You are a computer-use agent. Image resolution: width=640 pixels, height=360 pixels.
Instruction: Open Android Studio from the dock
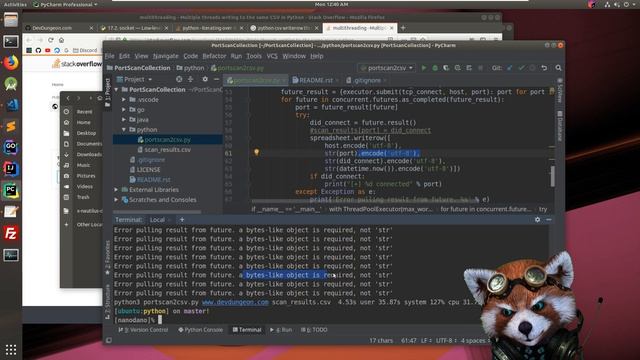[11, 84]
